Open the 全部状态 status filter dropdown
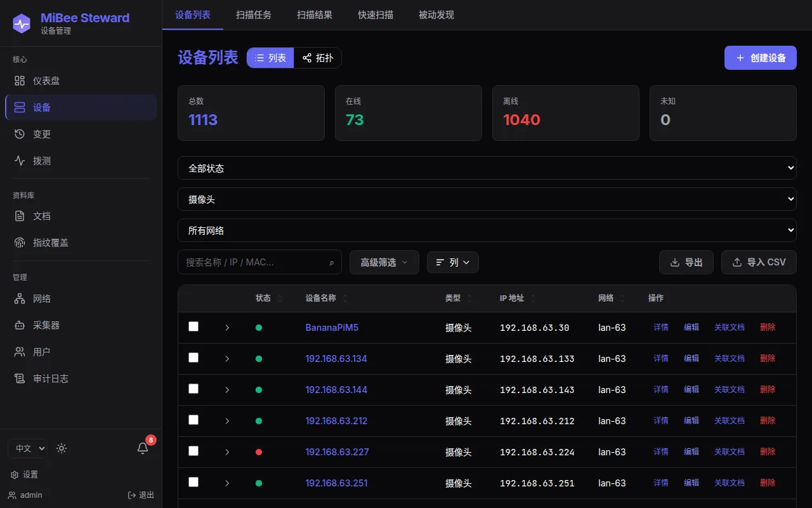Viewport: 812px width, 508px height. [487, 168]
